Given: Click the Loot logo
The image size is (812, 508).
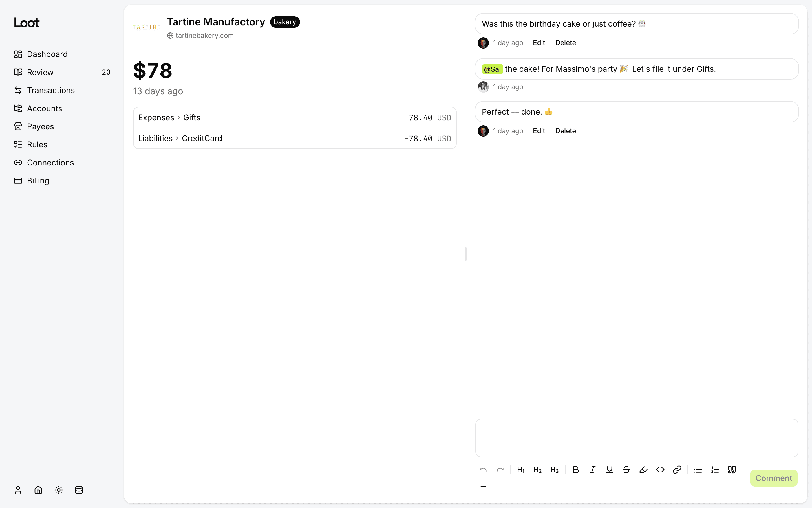Looking at the screenshot, I should (27, 23).
